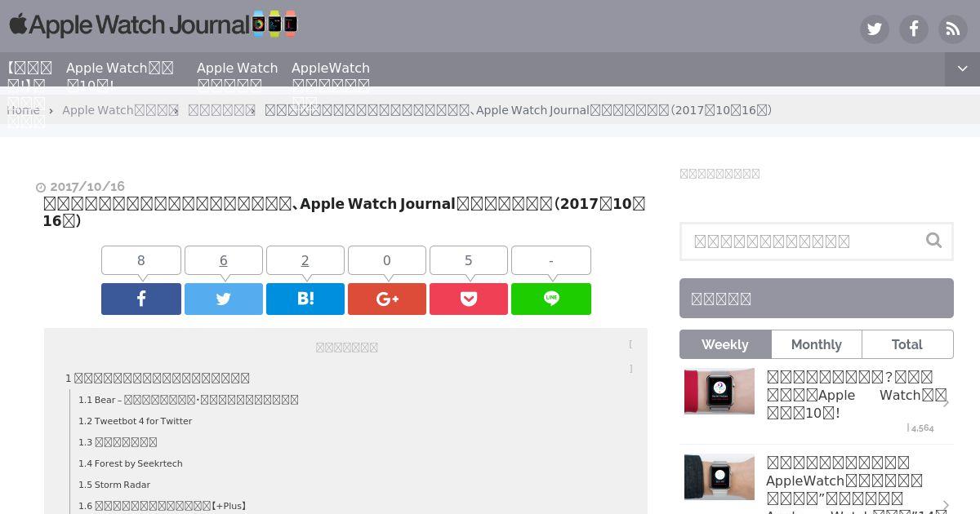The image size is (980, 514).
Task: Switch ranking to Total tab
Action: tap(907, 344)
